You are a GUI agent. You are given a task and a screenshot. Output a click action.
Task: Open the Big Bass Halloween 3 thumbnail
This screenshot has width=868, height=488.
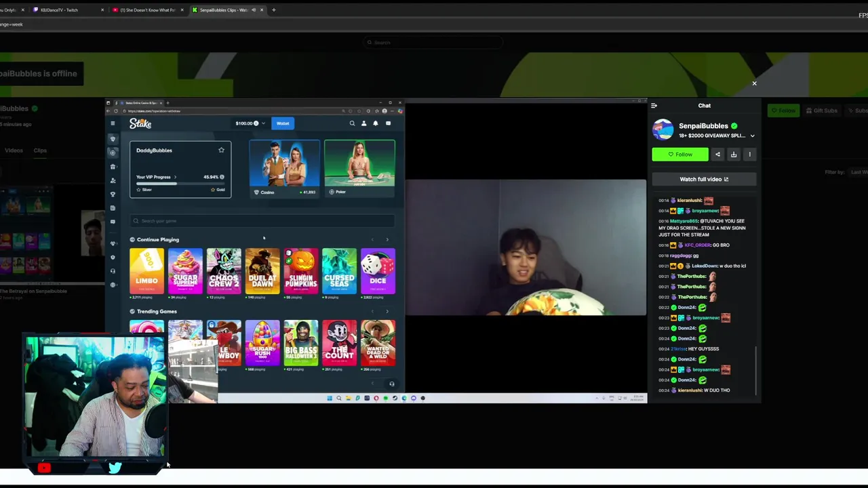(301, 343)
